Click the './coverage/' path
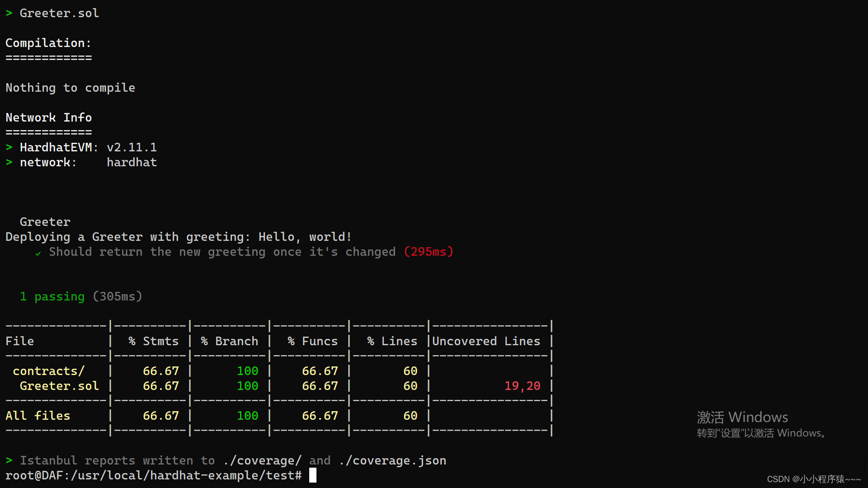Viewport: 868px width, 488px height. [262, 460]
